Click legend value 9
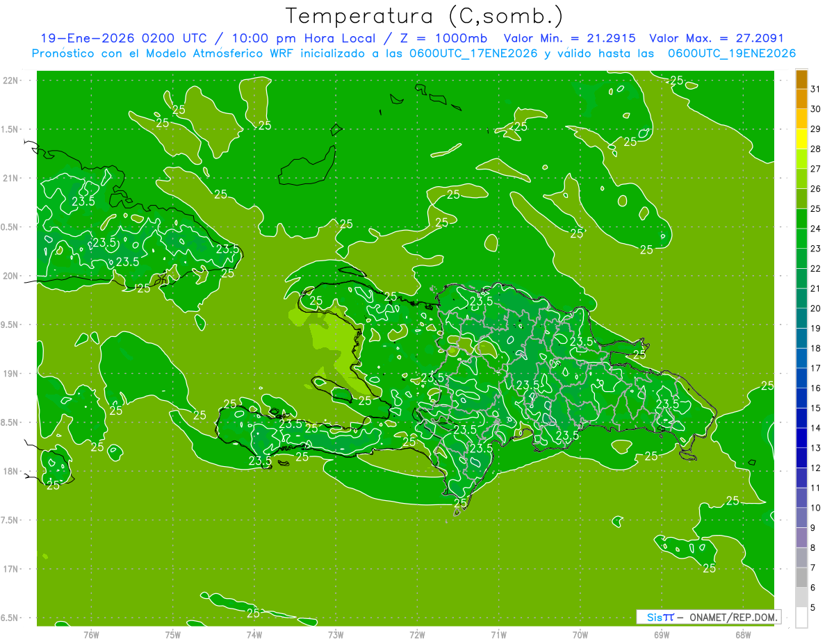834x644 pixels. 813,528
